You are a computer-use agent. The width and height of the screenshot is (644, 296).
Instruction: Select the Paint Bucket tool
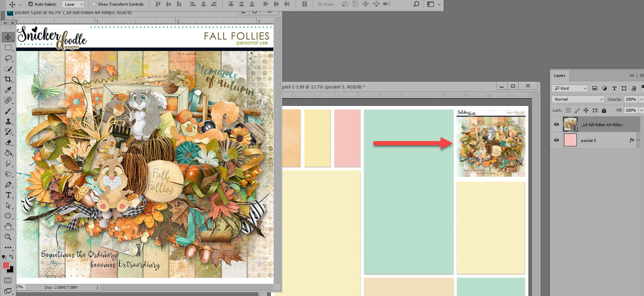pyautogui.click(x=8, y=153)
